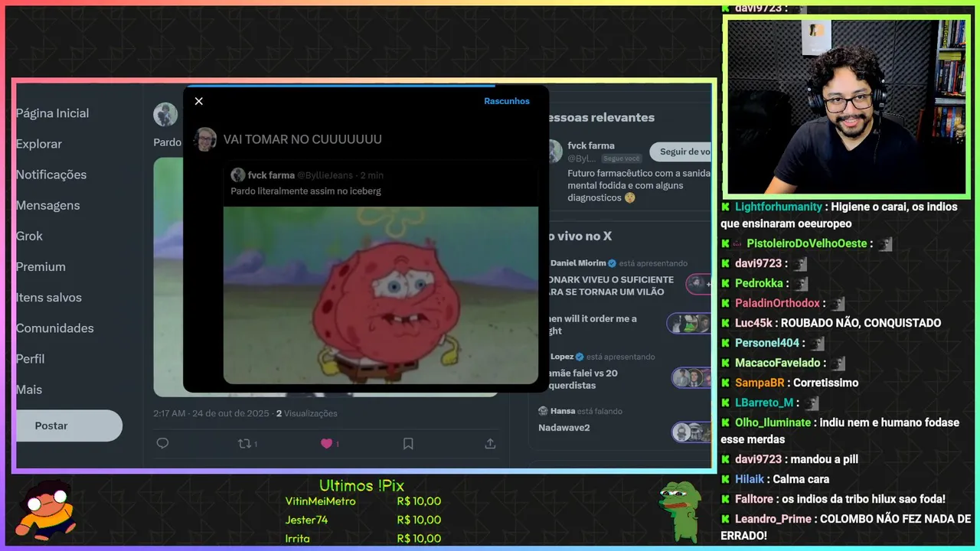Click tweet author avatar behind dialog
This screenshot has height=551, width=980.
(x=165, y=114)
